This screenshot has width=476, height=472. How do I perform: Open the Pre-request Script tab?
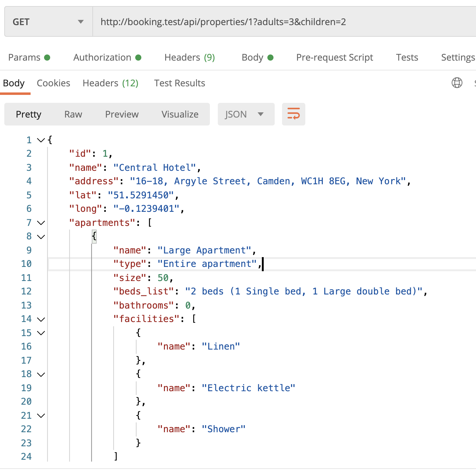[335, 58]
